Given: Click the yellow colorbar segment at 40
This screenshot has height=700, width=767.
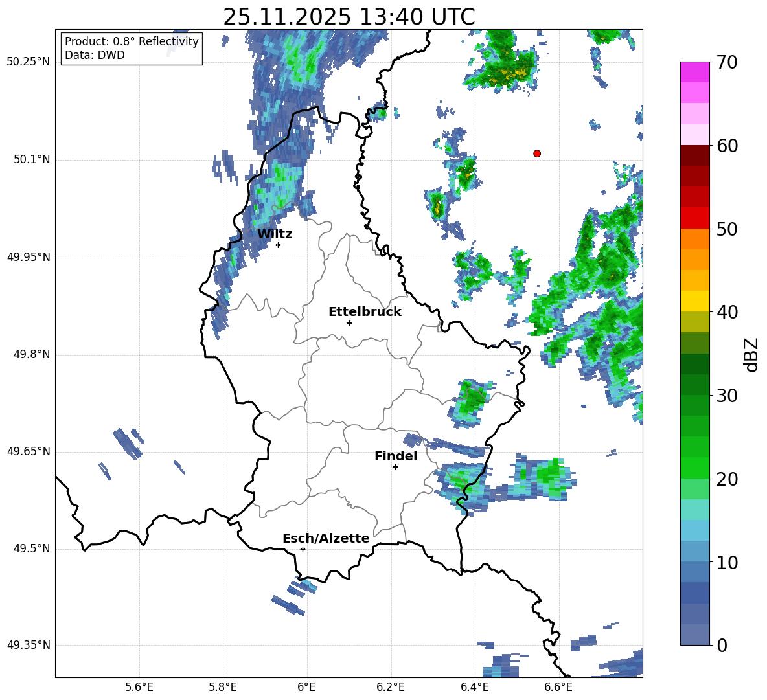Looking at the screenshot, I should click(x=694, y=301).
